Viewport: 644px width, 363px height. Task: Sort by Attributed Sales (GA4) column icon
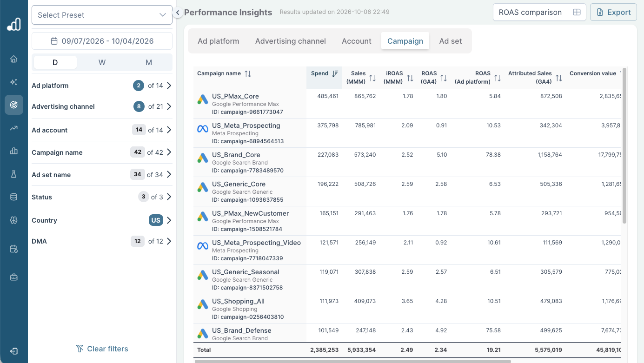point(559,79)
